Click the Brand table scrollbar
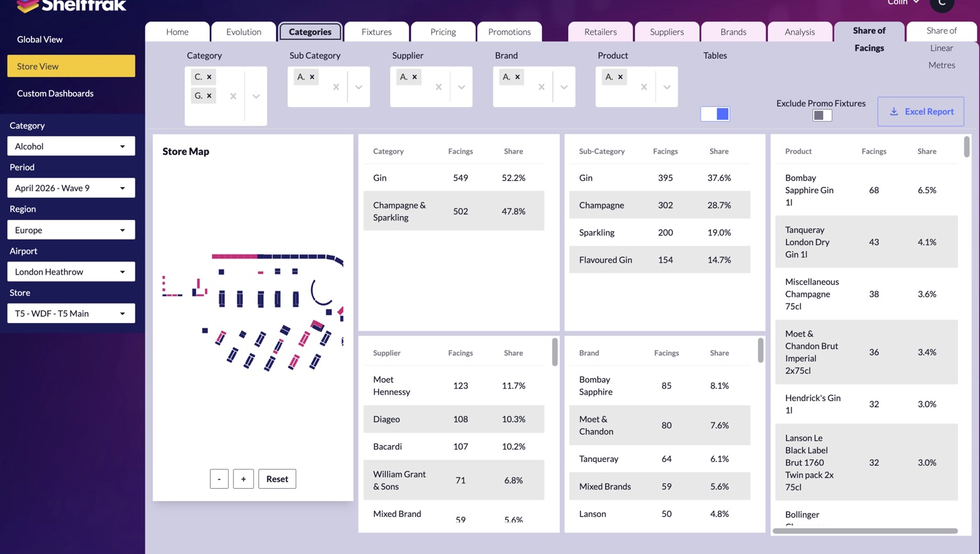This screenshot has height=554, width=980. (x=761, y=350)
